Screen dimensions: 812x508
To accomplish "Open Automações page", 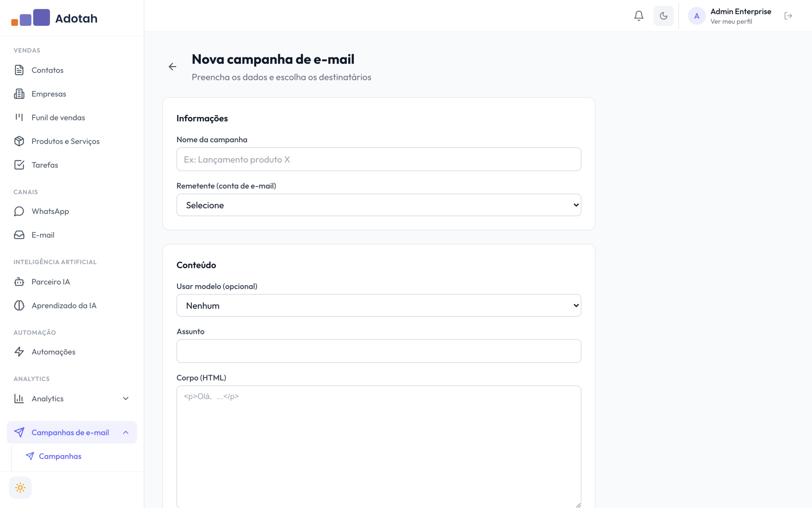I will point(72,352).
